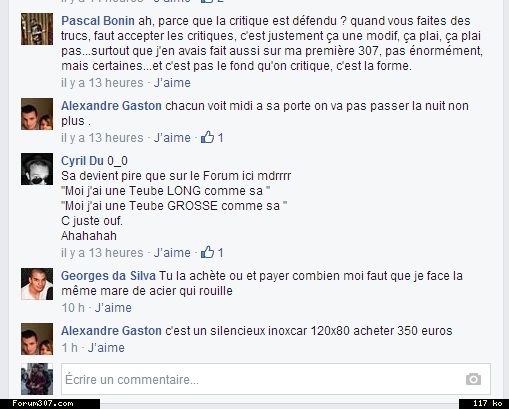Open Pascal Bonin's profile picture
509x409 pixels.
(x=37, y=29)
